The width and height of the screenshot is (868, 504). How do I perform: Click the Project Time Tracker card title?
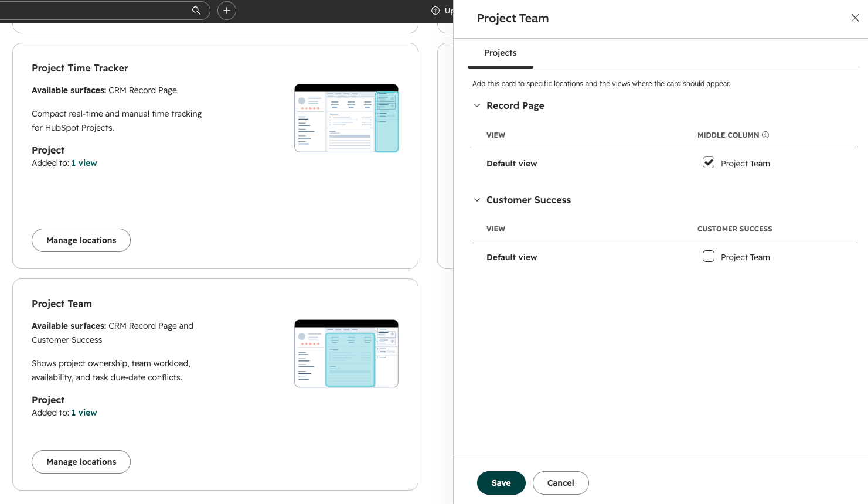click(80, 68)
